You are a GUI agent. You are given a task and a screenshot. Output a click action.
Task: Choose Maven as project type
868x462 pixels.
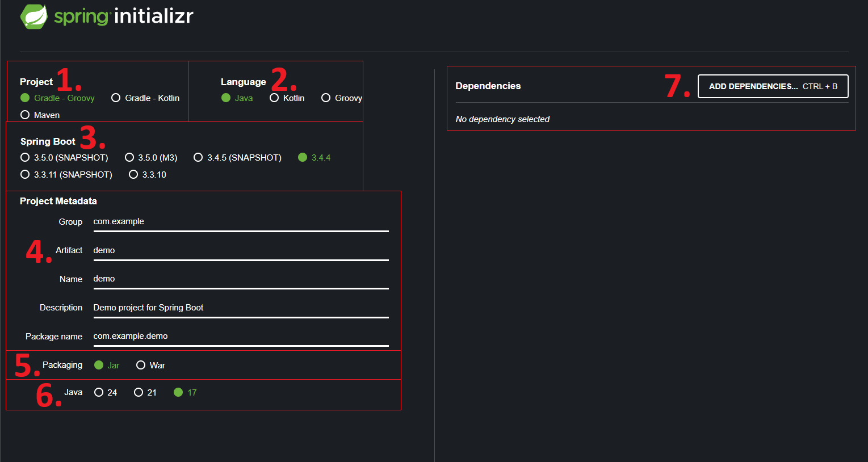point(40,115)
